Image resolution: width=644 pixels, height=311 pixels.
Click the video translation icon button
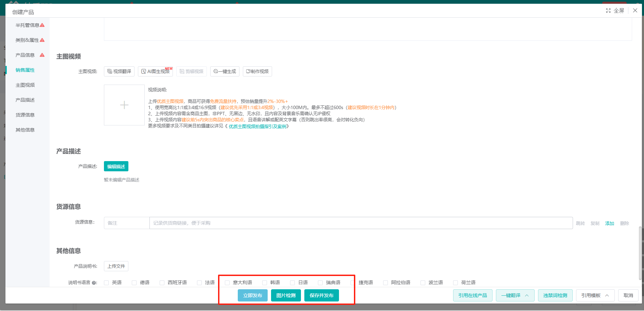tap(119, 71)
